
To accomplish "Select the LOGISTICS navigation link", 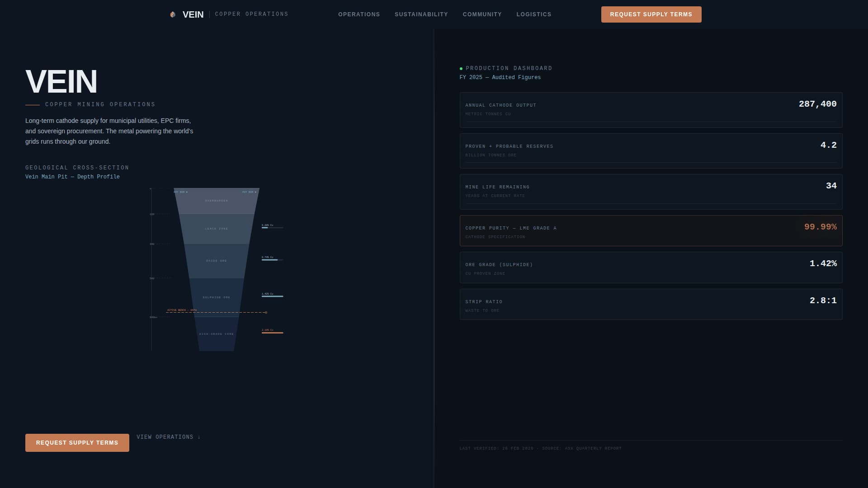I will coord(534,14).
